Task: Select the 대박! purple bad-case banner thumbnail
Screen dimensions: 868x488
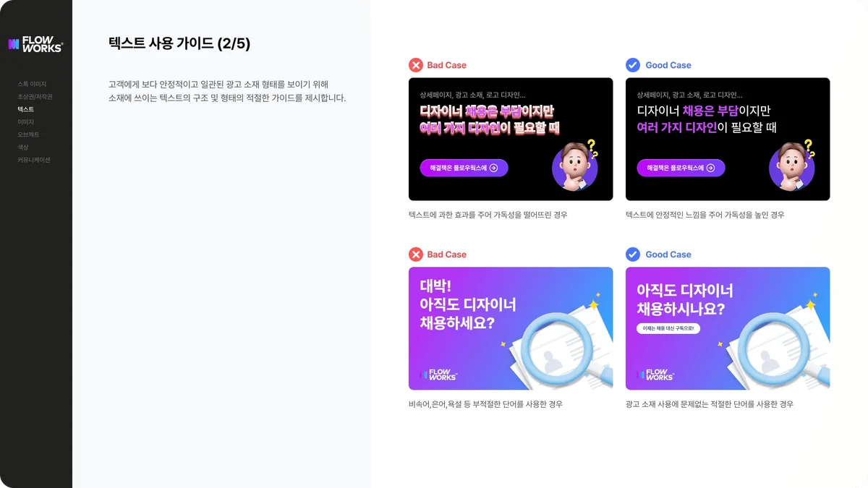Action: pos(511,328)
